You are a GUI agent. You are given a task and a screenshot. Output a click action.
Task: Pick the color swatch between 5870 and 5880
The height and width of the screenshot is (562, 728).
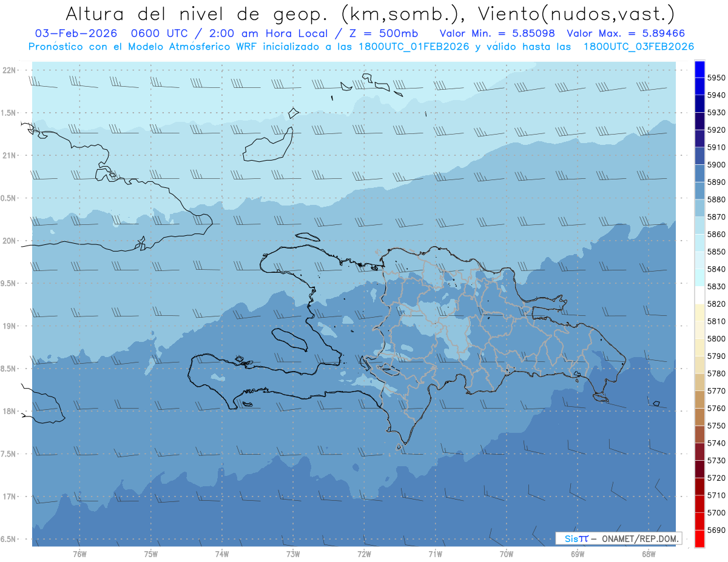(x=699, y=208)
